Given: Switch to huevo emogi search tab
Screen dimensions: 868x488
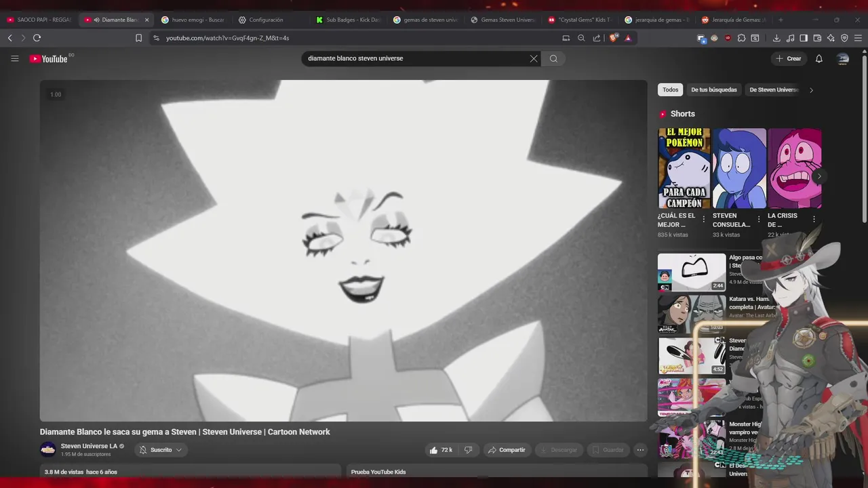Looking at the screenshot, I should (195, 20).
